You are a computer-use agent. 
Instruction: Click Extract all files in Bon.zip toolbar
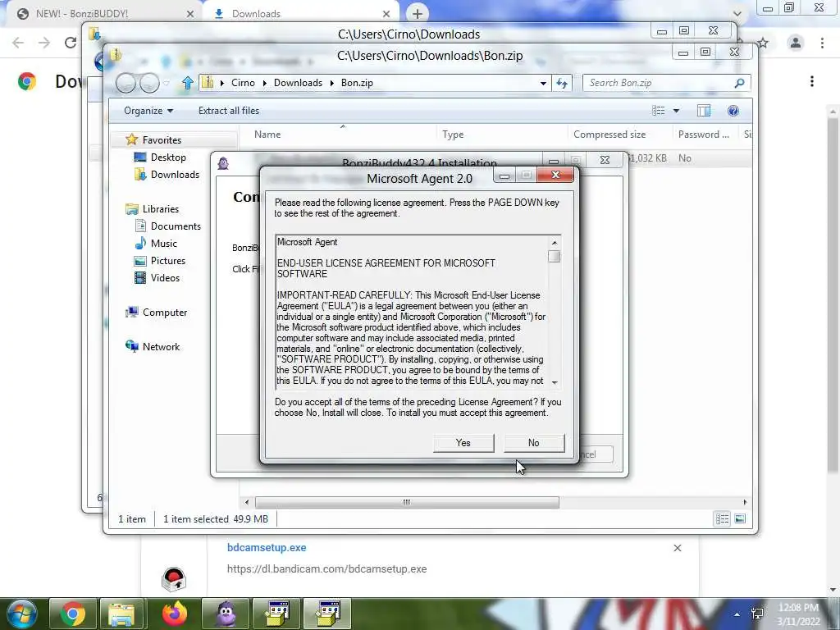229,111
